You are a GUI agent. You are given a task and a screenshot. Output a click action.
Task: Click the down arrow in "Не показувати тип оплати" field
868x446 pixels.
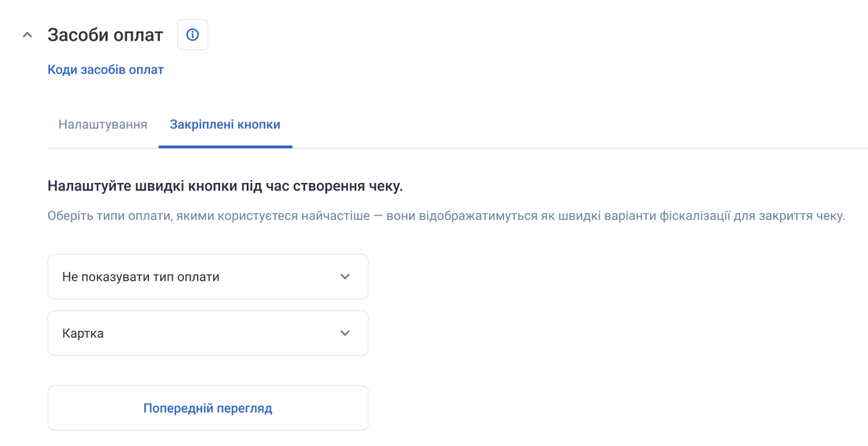pyautogui.click(x=345, y=277)
